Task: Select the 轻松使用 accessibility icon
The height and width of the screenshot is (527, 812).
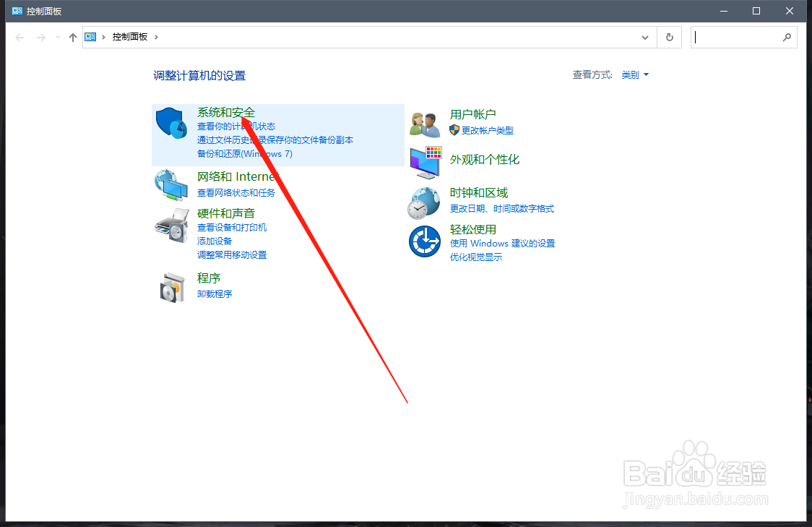Action: [x=425, y=242]
